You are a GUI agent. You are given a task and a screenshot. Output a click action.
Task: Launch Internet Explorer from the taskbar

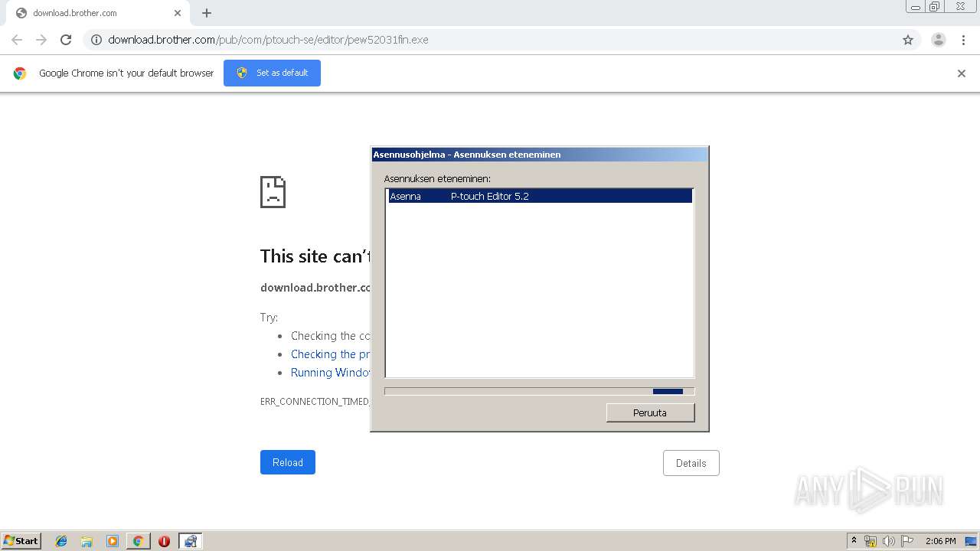(x=61, y=541)
